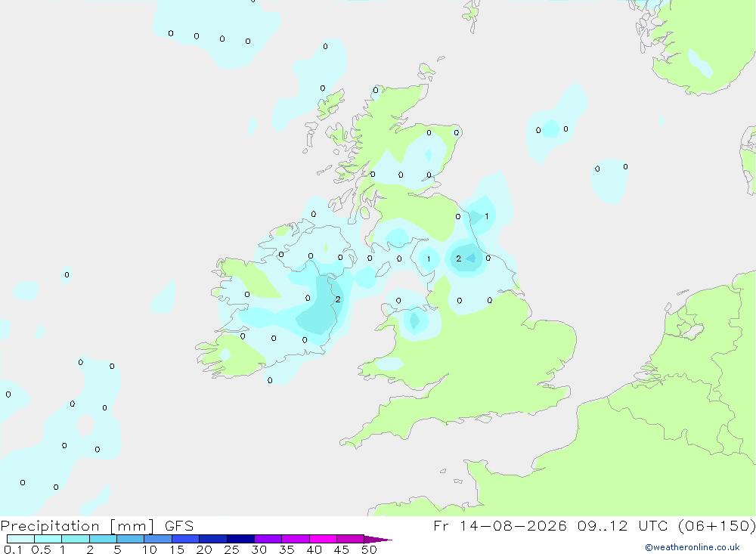The height and width of the screenshot is (554, 756).
Task: Click the '(06+150)' forecast run label
Action: click(x=717, y=525)
